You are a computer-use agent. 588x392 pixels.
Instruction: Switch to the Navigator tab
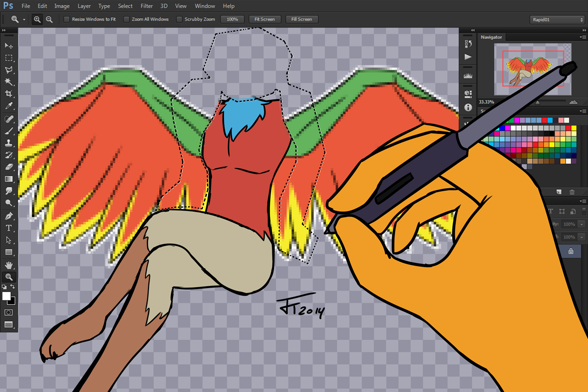coord(491,37)
